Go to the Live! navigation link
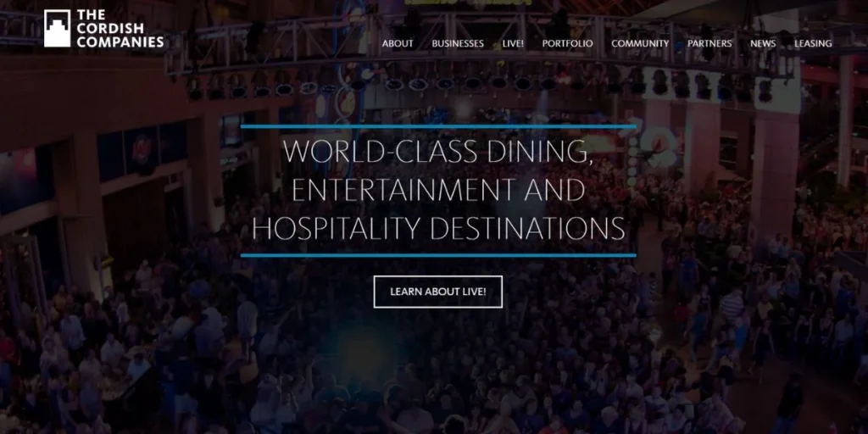 513,44
